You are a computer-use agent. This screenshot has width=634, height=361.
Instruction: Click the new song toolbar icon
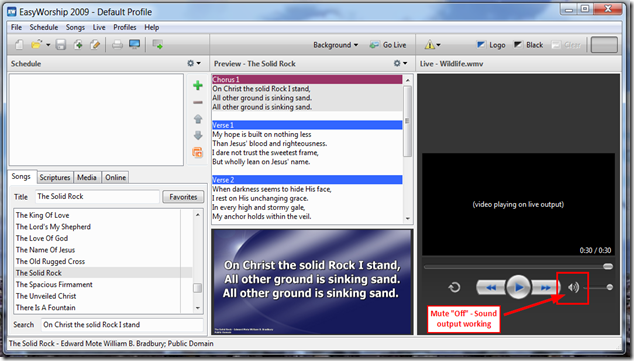pos(78,44)
